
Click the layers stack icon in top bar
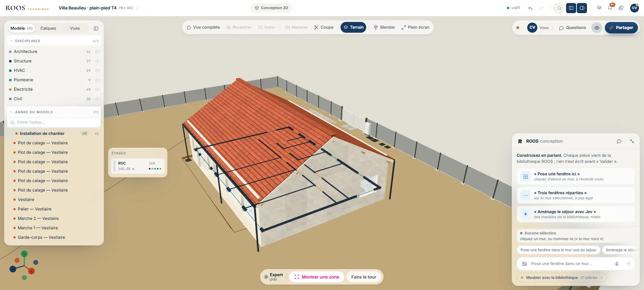pos(599,8)
